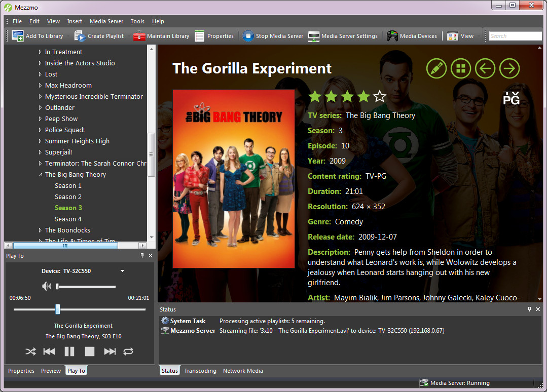Expand the Lost tree node

40,74
